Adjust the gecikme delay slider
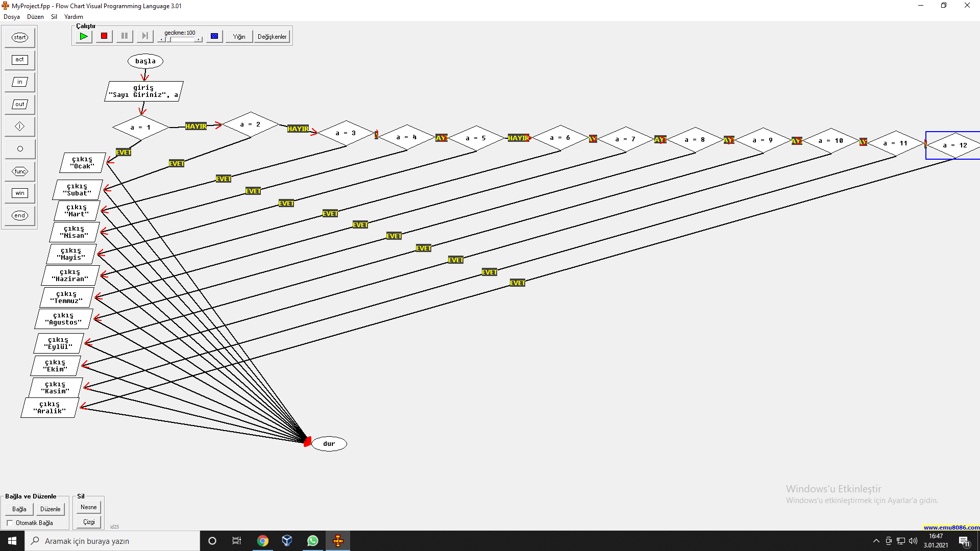Image resolution: width=980 pixels, height=551 pixels. pos(168,39)
